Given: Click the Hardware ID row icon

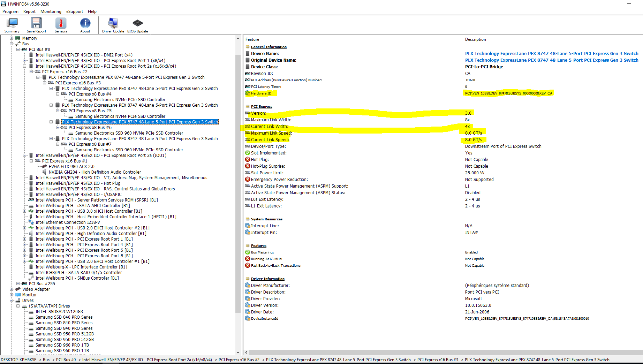Looking at the screenshot, I should click(x=248, y=93).
